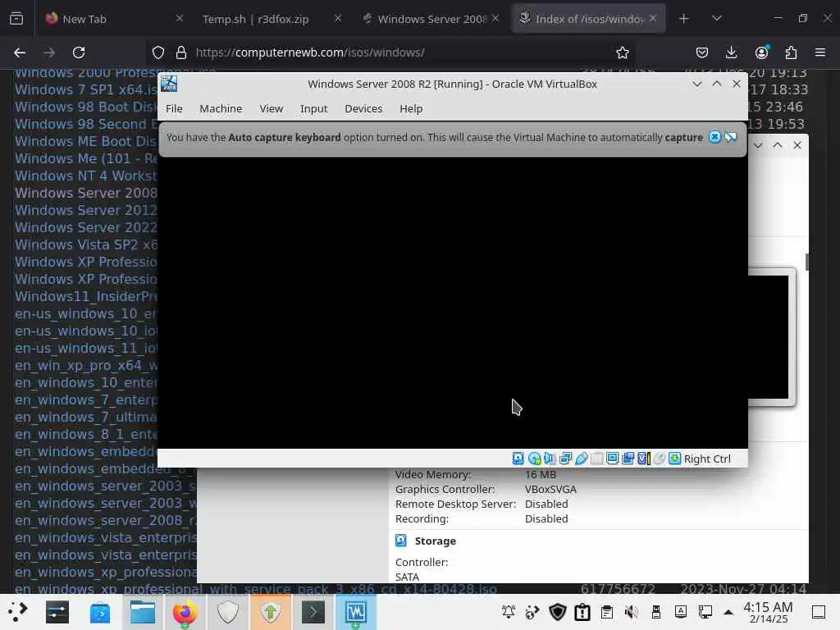
Task: Open the new tab plus button
Action: point(683,19)
